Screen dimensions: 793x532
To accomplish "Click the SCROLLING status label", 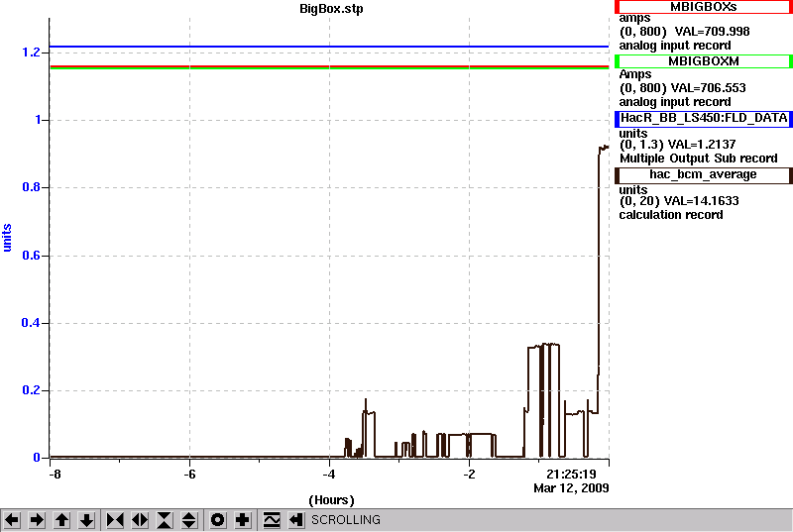I will click(346, 520).
